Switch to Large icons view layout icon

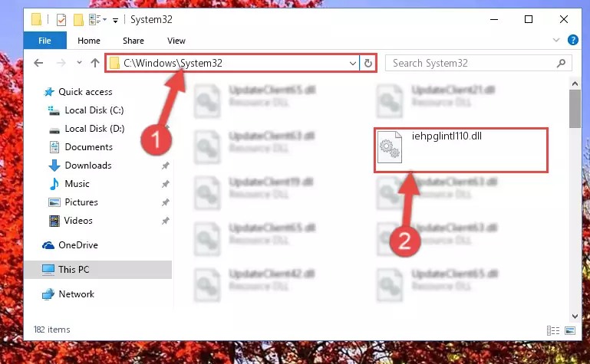click(570, 330)
